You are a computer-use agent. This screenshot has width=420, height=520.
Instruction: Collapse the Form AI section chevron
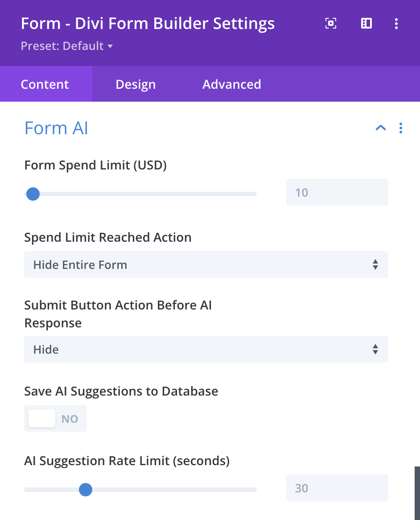click(380, 128)
